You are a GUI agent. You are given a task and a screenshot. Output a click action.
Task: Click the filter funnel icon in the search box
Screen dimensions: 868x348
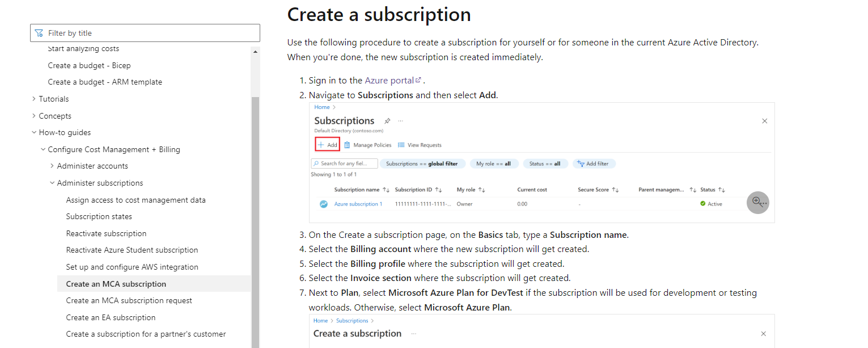39,33
